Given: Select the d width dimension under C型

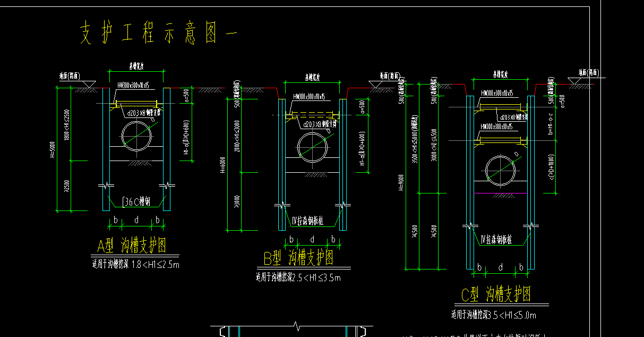Looking at the screenshot, I should (x=500, y=268).
